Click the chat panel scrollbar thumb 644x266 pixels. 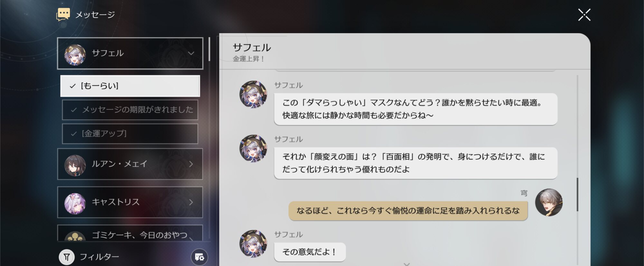pyautogui.click(x=577, y=194)
